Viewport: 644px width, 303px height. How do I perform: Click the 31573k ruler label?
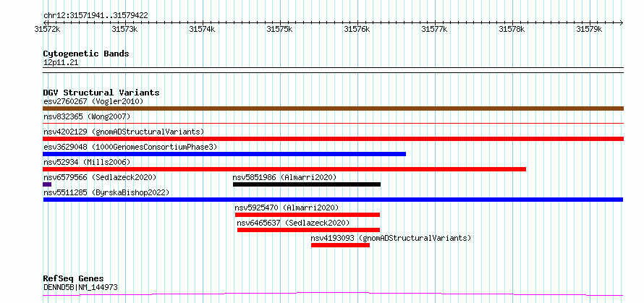[125, 29]
